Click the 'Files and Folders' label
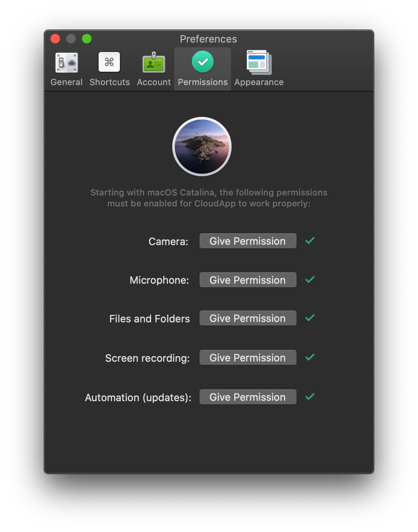 coord(149,319)
